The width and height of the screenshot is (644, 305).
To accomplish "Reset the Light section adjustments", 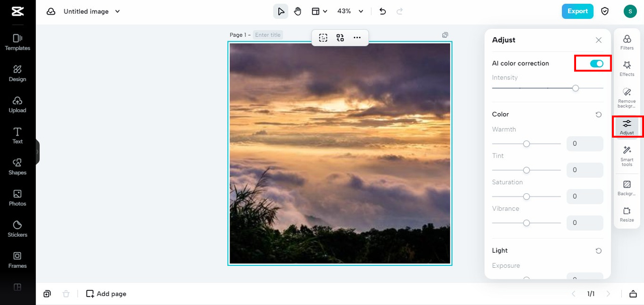I will pos(598,251).
